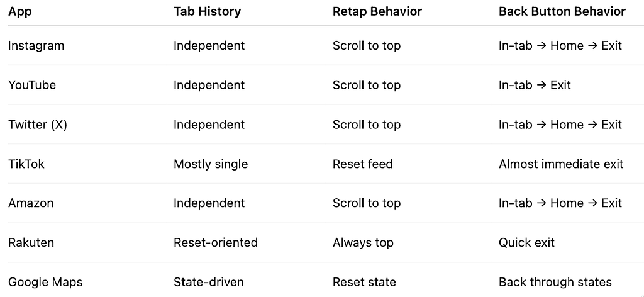Click Reset-oriented in the Rakuten row
This screenshot has height=297, width=644.
coord(216,242)
